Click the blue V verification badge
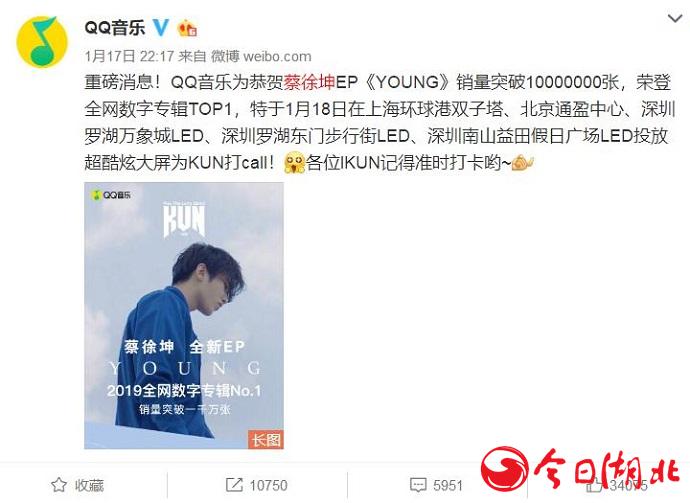 click(x=161, y=28)
